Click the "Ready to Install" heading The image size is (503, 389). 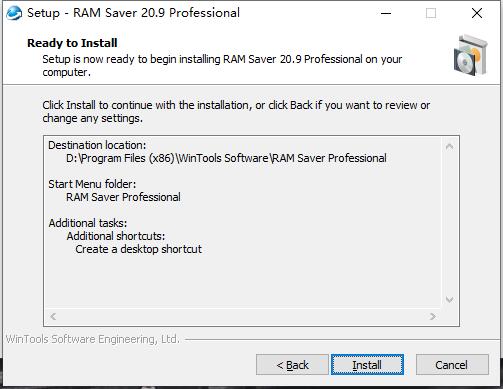72,43
